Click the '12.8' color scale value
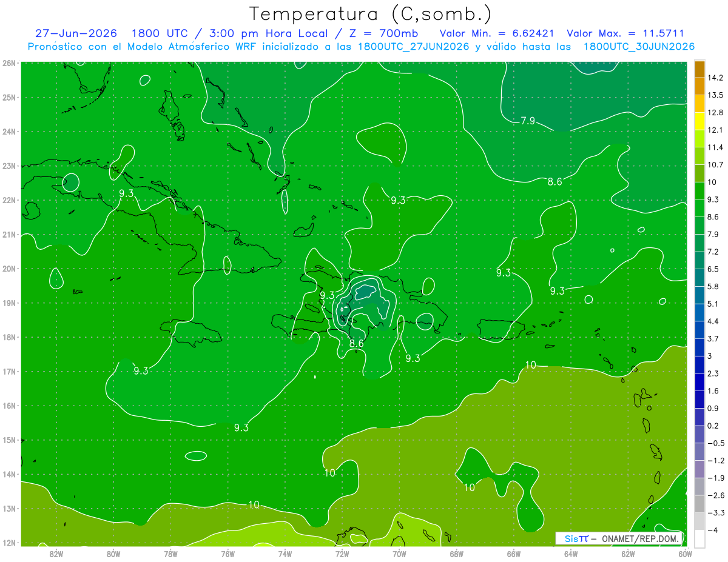 click(x=715, y=113)
